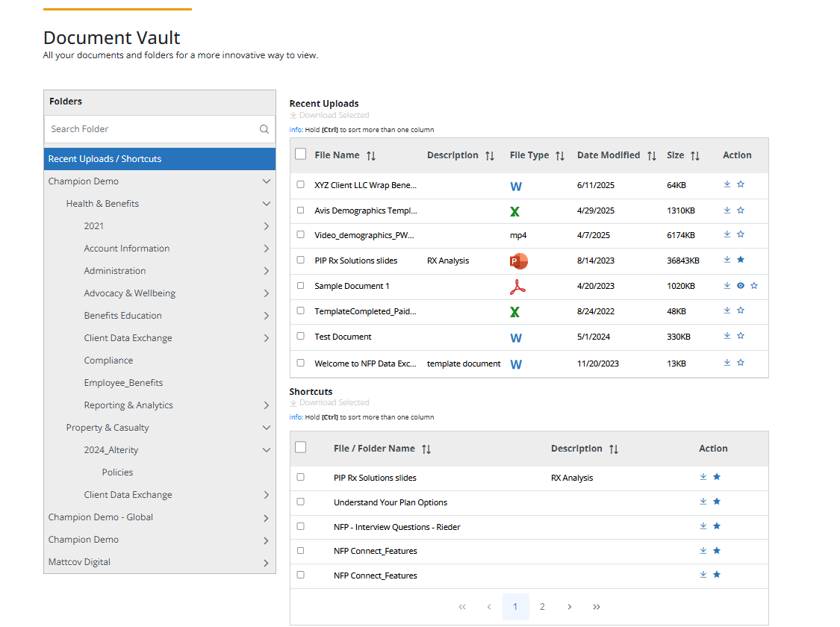Open the Compliance folder
The width and height of the screenshot is (840, 627).
pyautogui.click(x=108, y=361)
